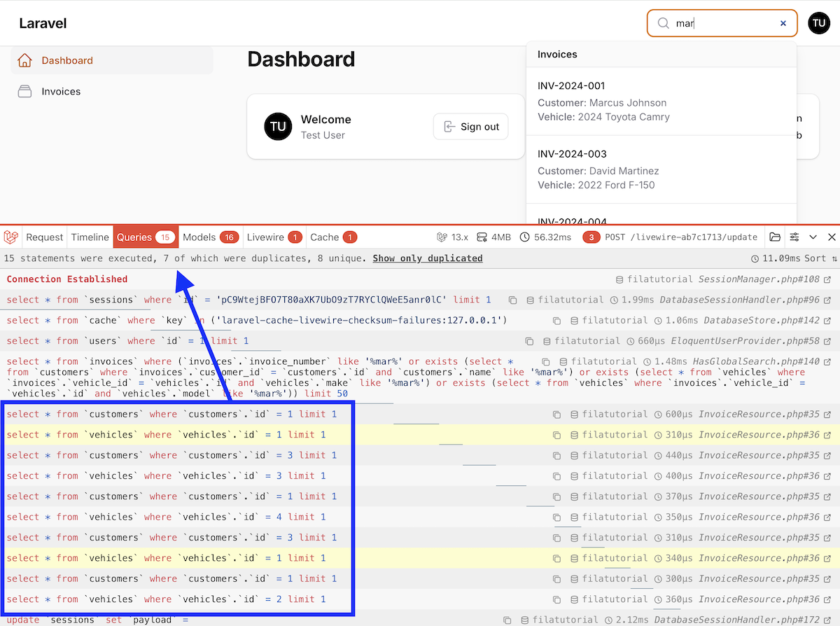Switch to the Timeline tab
Screen dimensions: 840x626
(90, 237)
